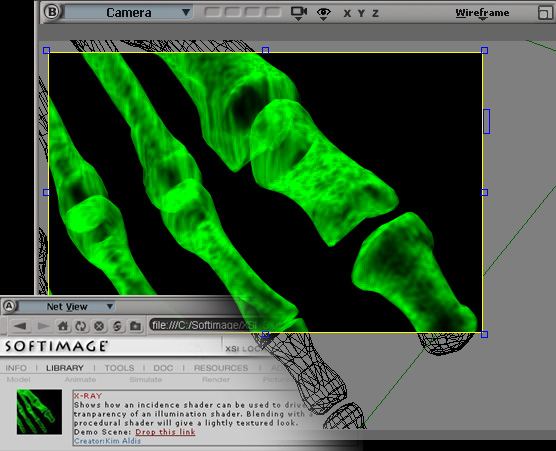Open the DOC tab
The width and height of the screenshot is (556, 451).
(163, 368)
